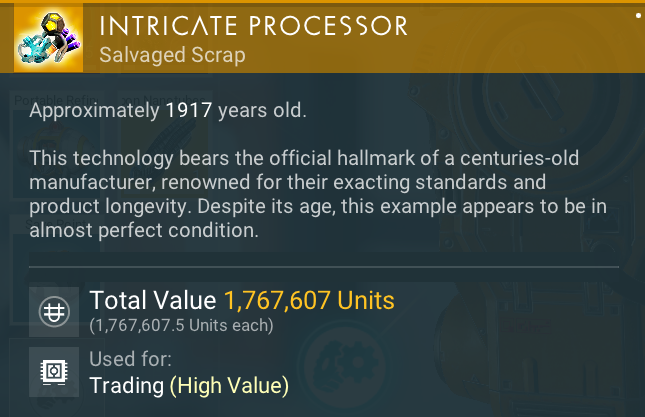The width and height of the screenshot is (645, 417).
Task: Click the Salvaged Scrap subtitle
Action: tap(172, 55)
